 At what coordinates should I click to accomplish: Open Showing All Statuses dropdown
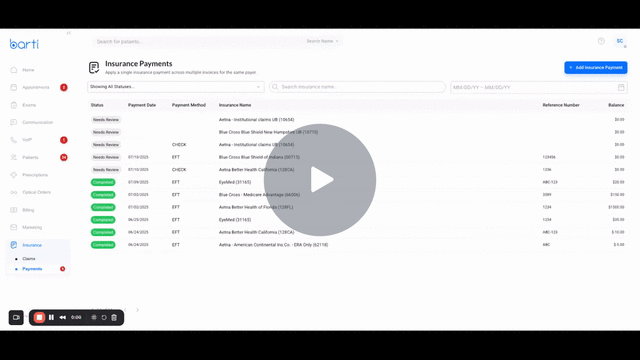click(176, 87)
